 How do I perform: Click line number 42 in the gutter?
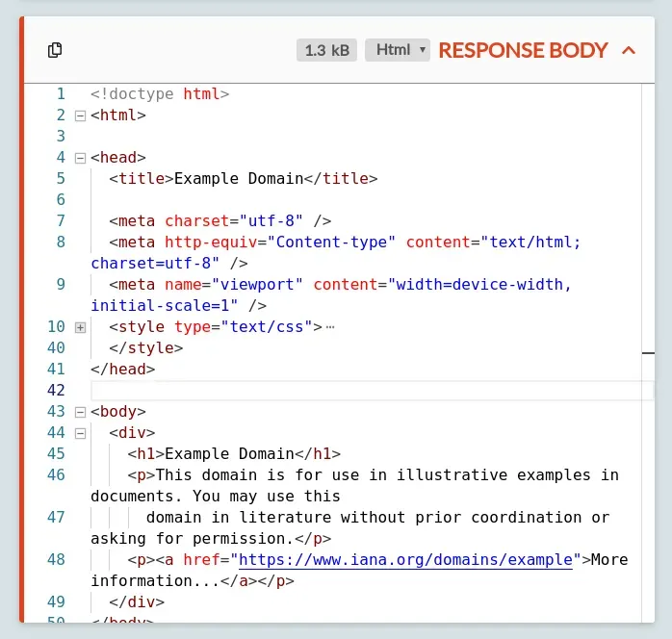[x=56, y=390]
